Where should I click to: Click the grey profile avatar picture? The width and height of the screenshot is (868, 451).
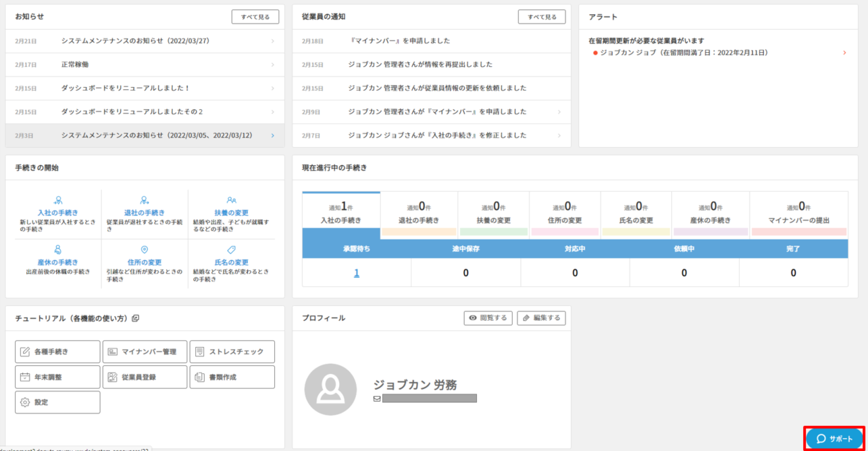click(330, 390)
